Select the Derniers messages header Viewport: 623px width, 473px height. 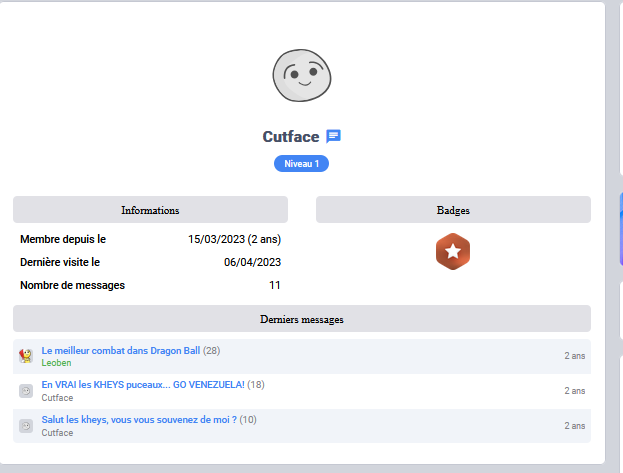click(x=302, y=319)
